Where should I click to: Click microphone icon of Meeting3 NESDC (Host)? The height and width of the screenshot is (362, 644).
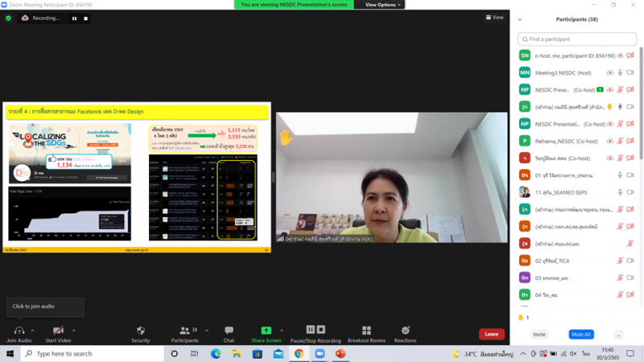tap(620, 72)
